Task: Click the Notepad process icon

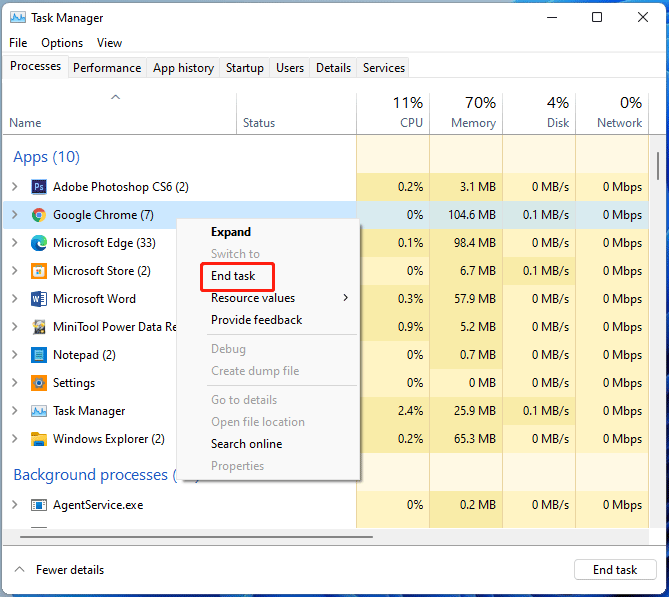Action: [39, 355]
